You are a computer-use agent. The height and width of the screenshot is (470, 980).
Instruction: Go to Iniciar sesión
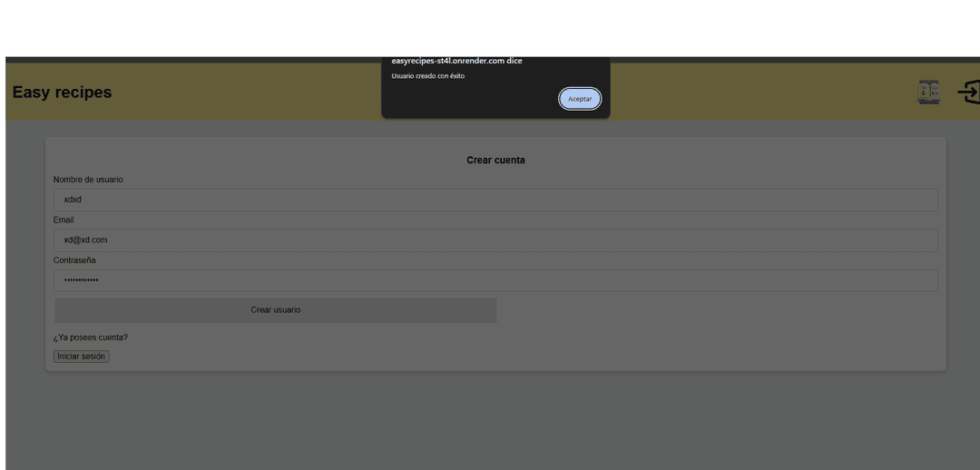[81, 357]
